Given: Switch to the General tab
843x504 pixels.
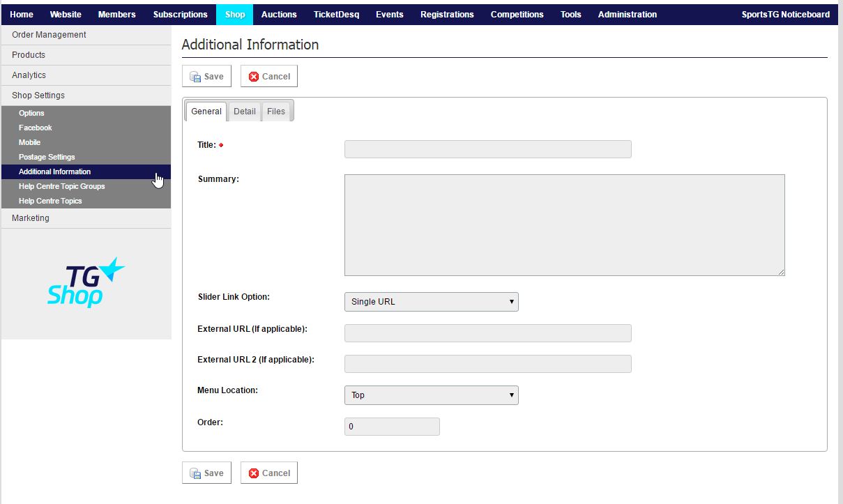Looking at the screenshot, I should point(206,112).
